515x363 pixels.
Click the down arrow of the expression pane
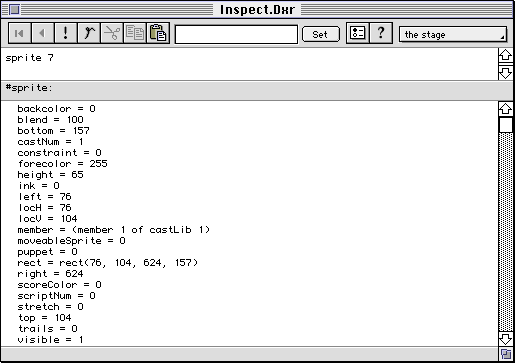pyautogui.click(x=506, y=72)
